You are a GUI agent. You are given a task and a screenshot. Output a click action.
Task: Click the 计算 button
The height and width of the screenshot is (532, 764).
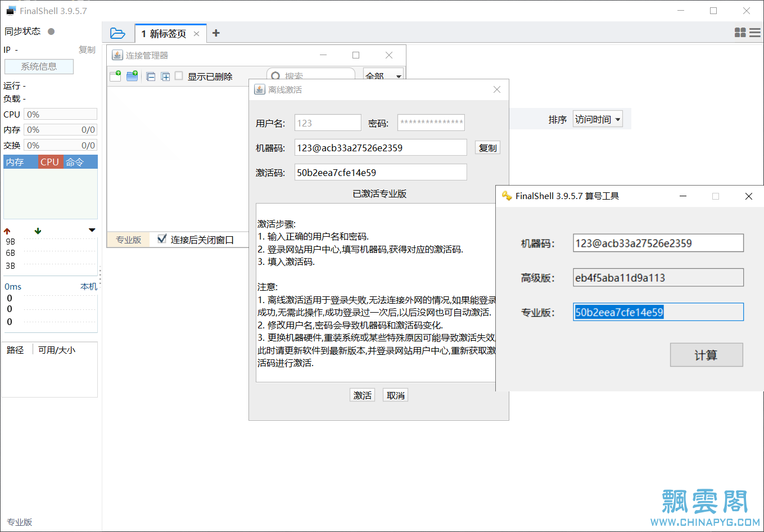coord(706,355)
